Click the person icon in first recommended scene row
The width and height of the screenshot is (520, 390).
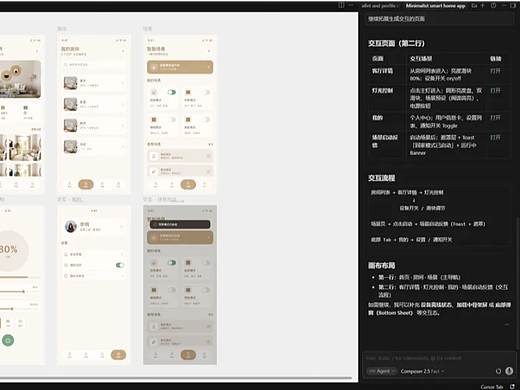point(154,156)
